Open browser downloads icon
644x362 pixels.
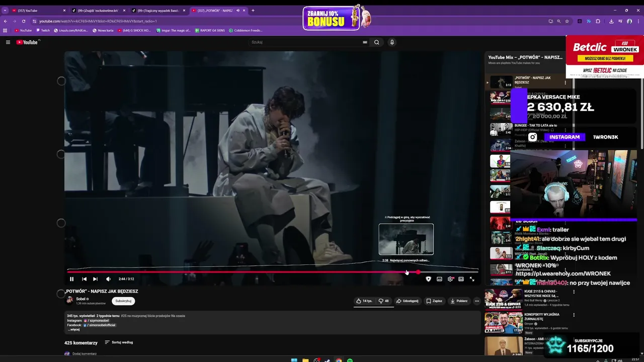[x=611, y=21]
